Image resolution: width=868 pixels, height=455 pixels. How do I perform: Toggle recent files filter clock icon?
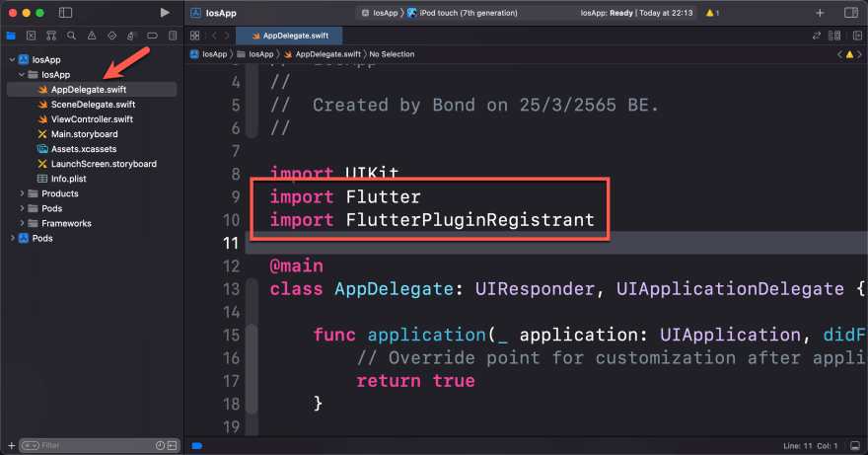[x=160, y=445]
